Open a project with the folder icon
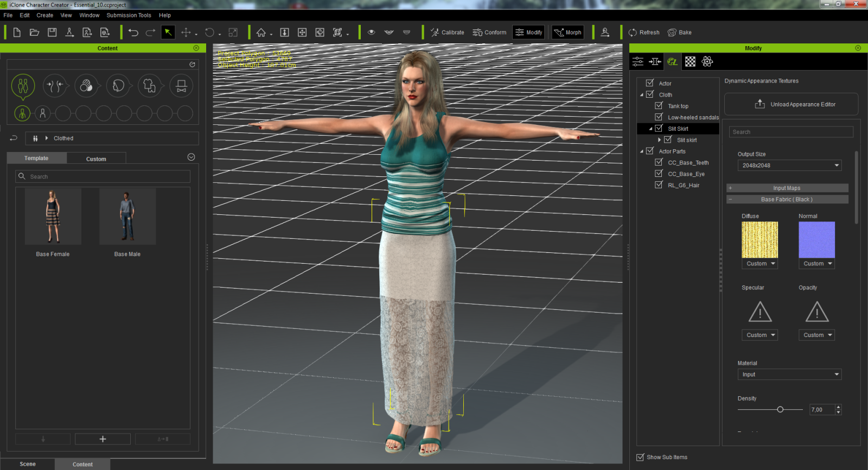Viewport: 868px width, 470px height. [34, 33]
